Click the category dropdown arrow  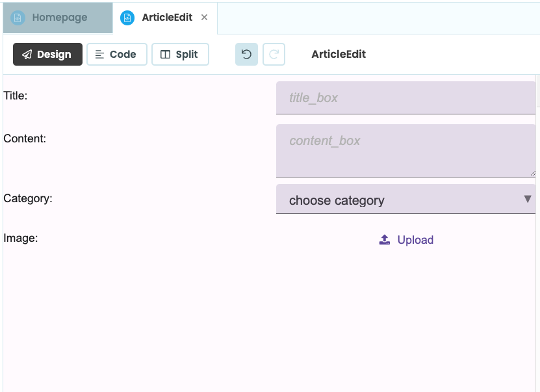[x=528, y=199]
